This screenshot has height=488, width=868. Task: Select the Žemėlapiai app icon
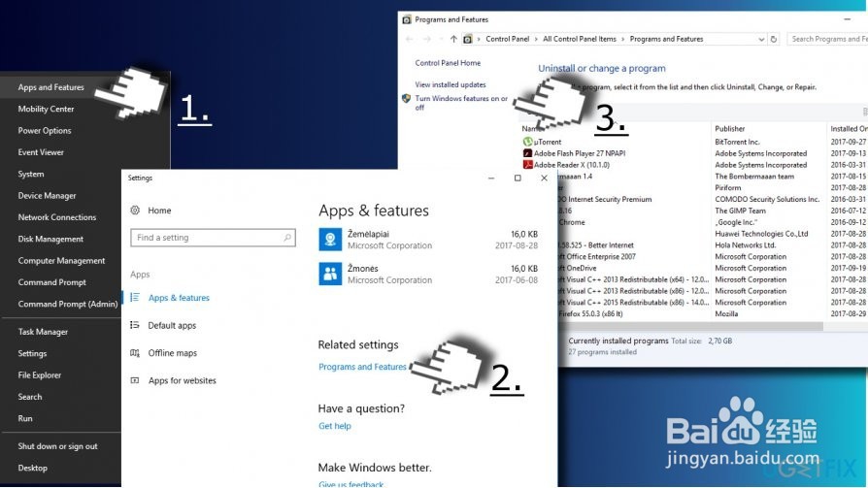pos(330,240)
